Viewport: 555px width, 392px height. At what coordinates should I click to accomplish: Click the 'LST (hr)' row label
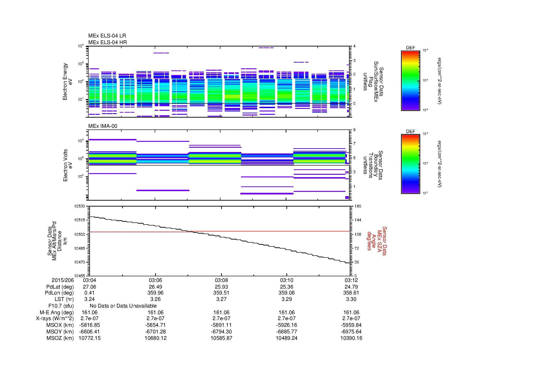[64, 299]
